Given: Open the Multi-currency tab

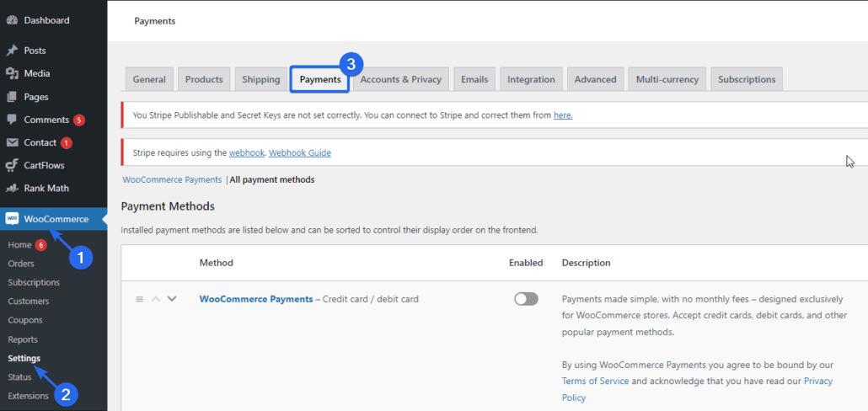Looking at the screenshot, I should (x=667, y=79).
